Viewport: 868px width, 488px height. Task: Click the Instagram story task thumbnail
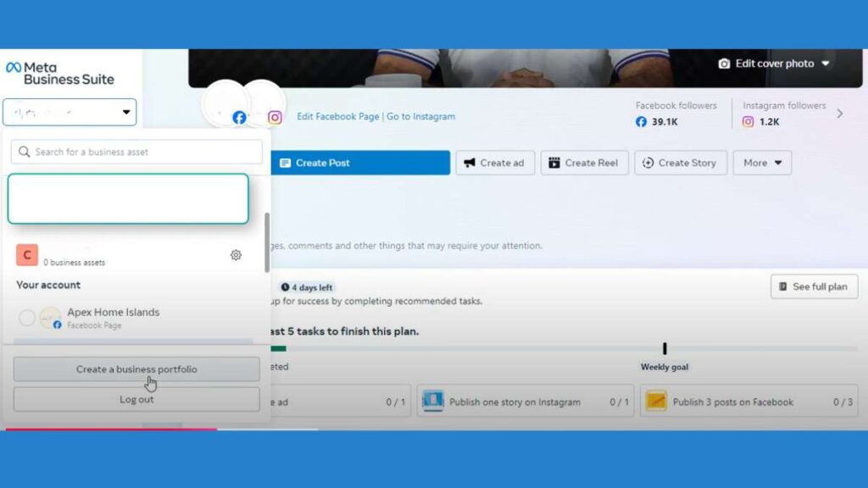(x=433, y=401)
